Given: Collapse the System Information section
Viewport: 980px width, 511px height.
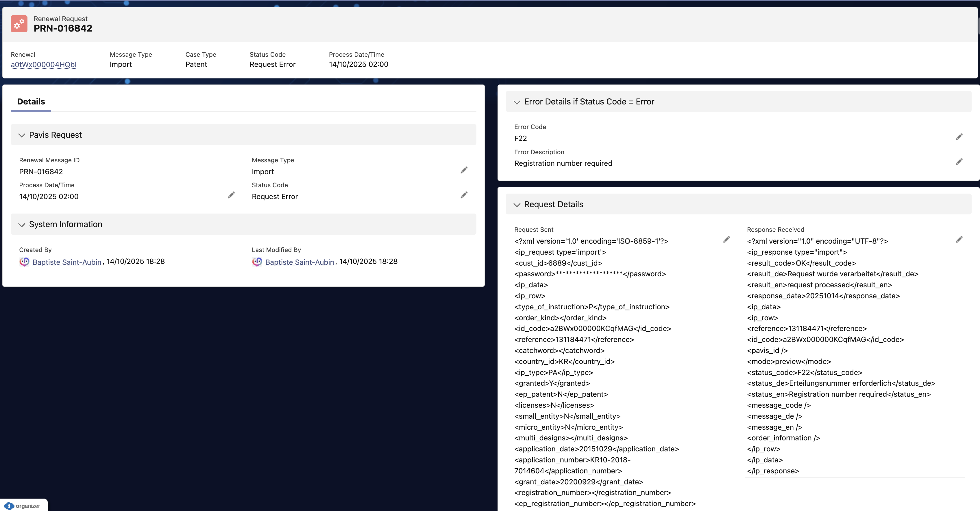Looking at the screenshot, I should click(x=22, y=225).
